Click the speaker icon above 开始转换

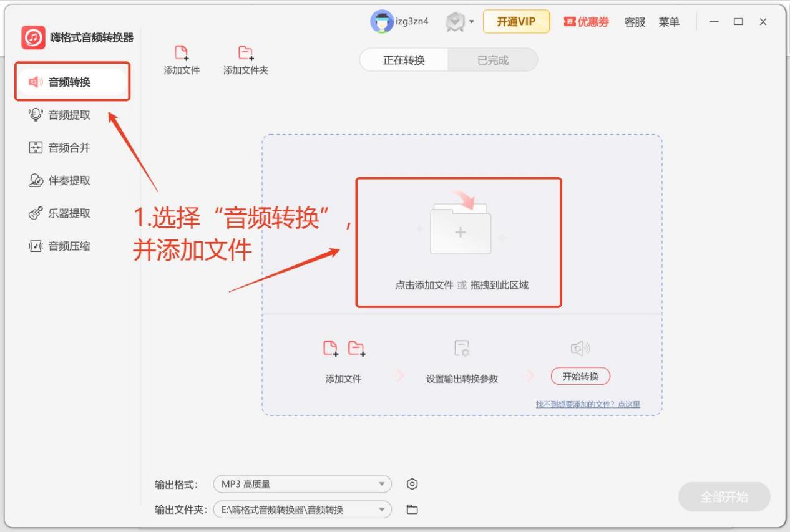point(580,349)
